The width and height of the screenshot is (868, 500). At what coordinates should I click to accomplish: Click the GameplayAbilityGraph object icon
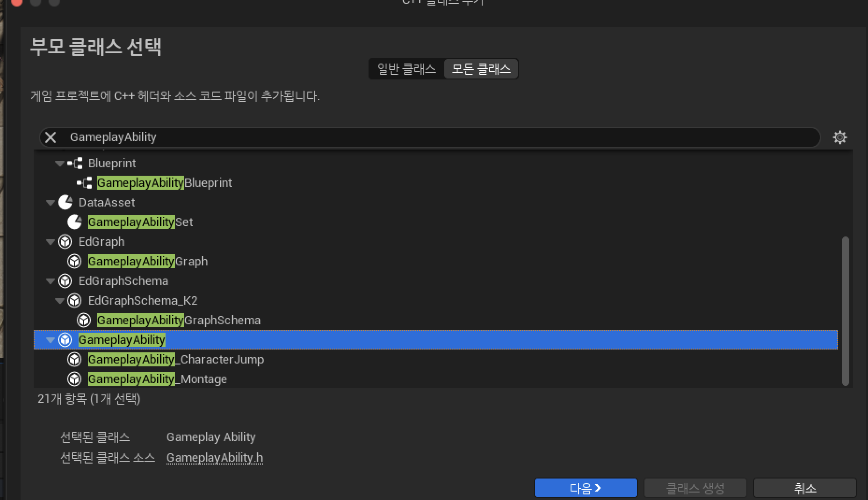click(74, 261)
